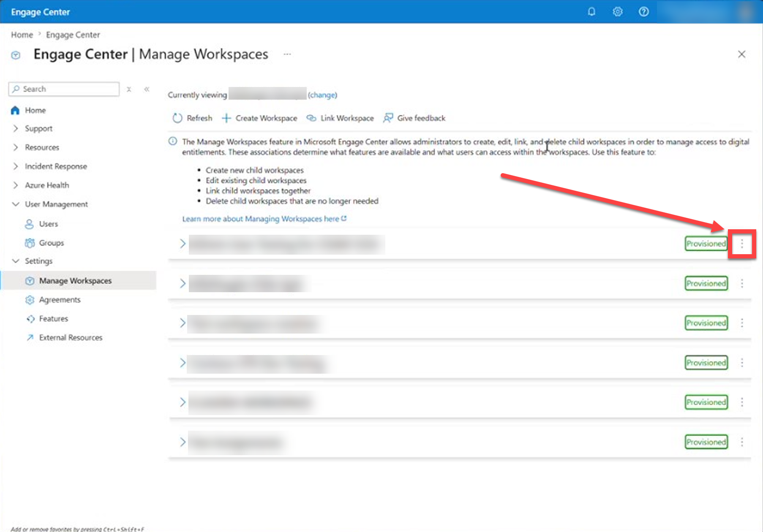This screenshot has width=763, height=532.
Task: Select Manage Workspaces in the sidebar
Action: [79, 281]
